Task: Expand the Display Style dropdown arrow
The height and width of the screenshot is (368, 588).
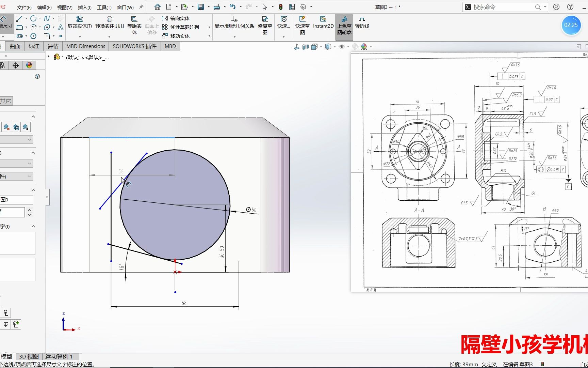Action: pos(335,47)
